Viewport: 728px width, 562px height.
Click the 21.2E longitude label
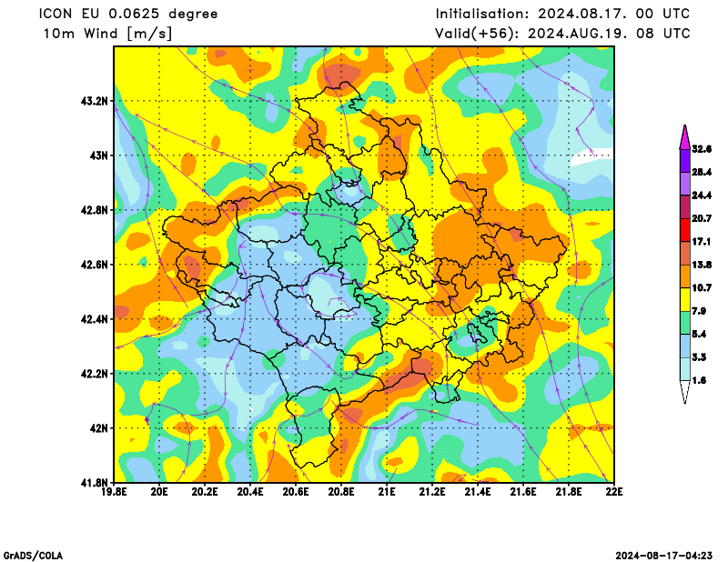pyautogui.click(x=432, y=491)
